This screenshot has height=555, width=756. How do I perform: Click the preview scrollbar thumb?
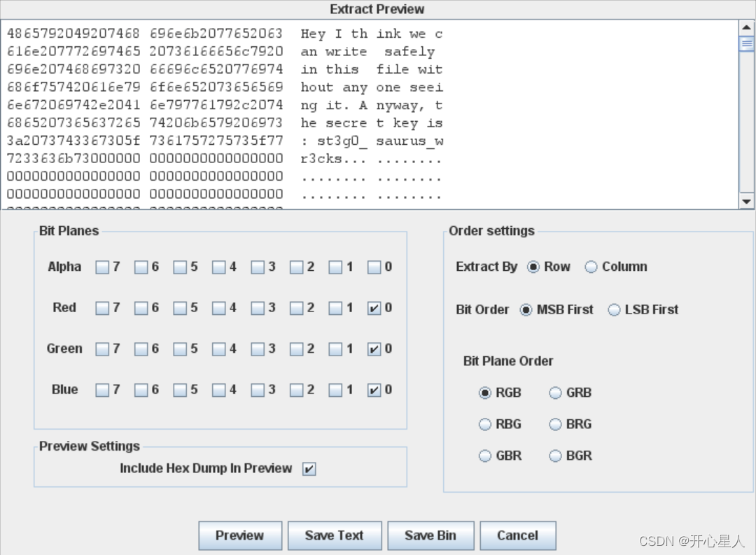pyautogui.click(x=746, y=44)
